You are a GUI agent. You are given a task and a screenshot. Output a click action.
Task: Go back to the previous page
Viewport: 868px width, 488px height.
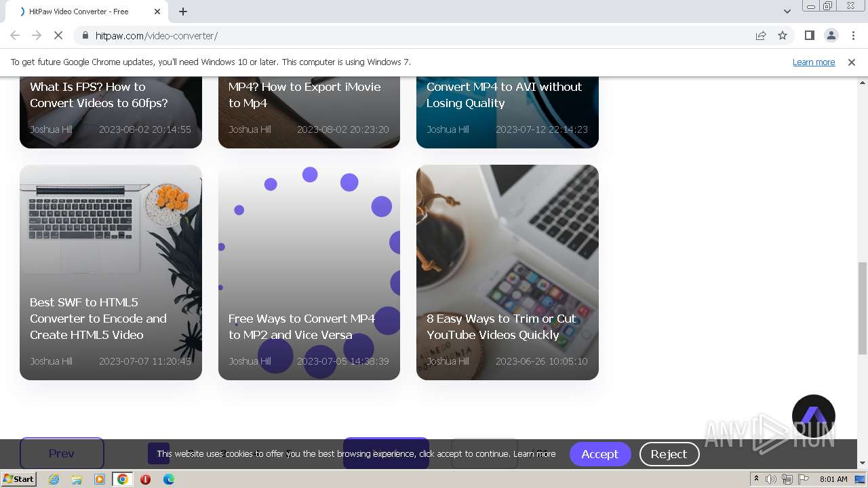(15, 35)
